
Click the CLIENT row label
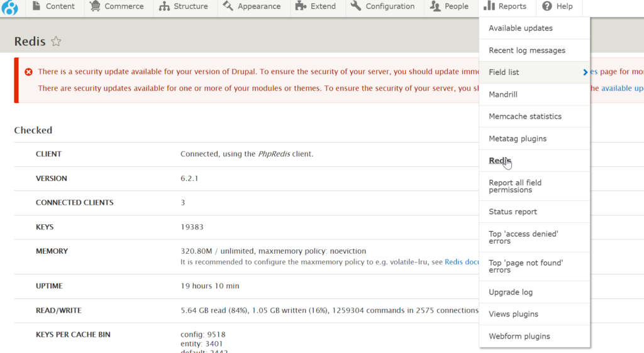pos(48,154)
